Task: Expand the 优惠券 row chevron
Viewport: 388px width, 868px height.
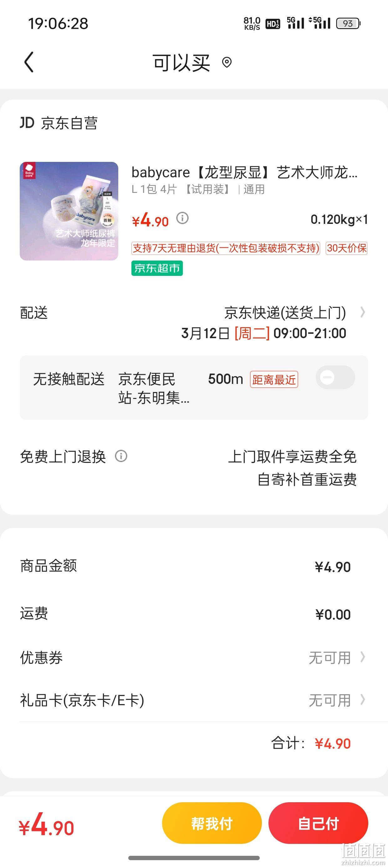Action: [x=362, y=657]
